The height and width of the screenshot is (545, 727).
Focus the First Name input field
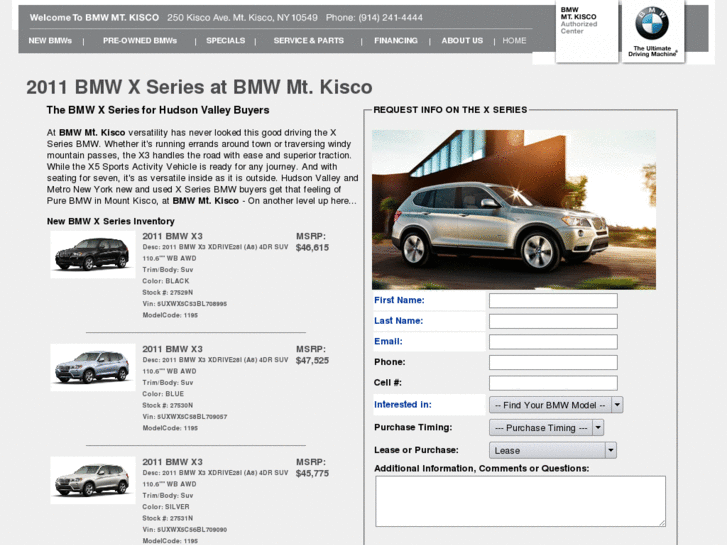coord(553,301)
